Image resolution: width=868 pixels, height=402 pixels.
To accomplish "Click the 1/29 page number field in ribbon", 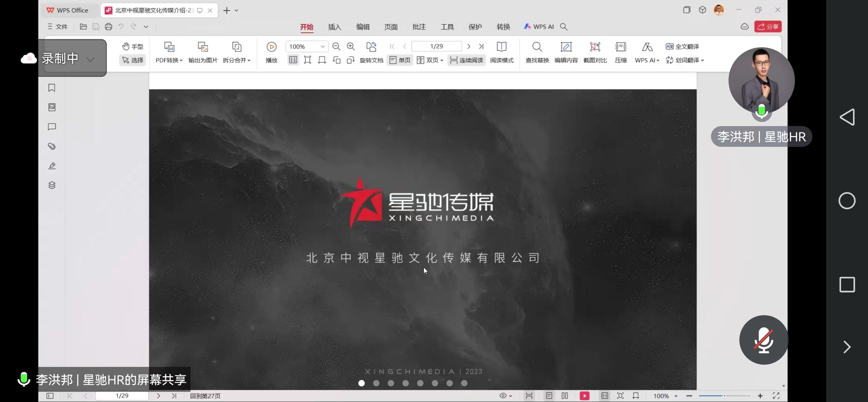I will (436, 46).
